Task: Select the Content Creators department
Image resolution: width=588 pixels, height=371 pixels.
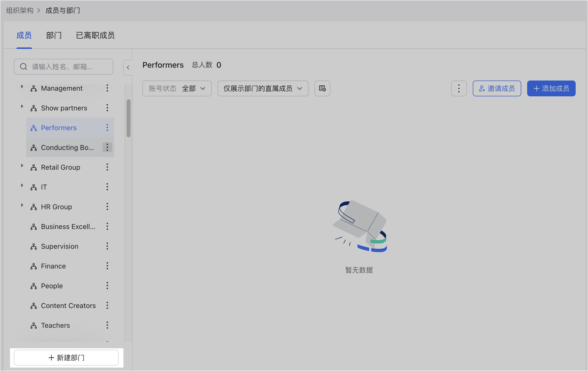Action: point(70,306)
